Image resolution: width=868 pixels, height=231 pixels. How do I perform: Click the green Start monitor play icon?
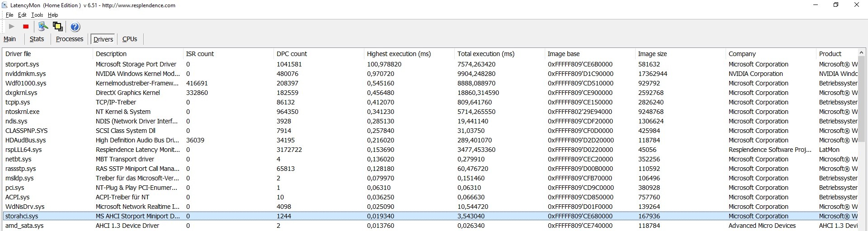click(x=12, y=27)
